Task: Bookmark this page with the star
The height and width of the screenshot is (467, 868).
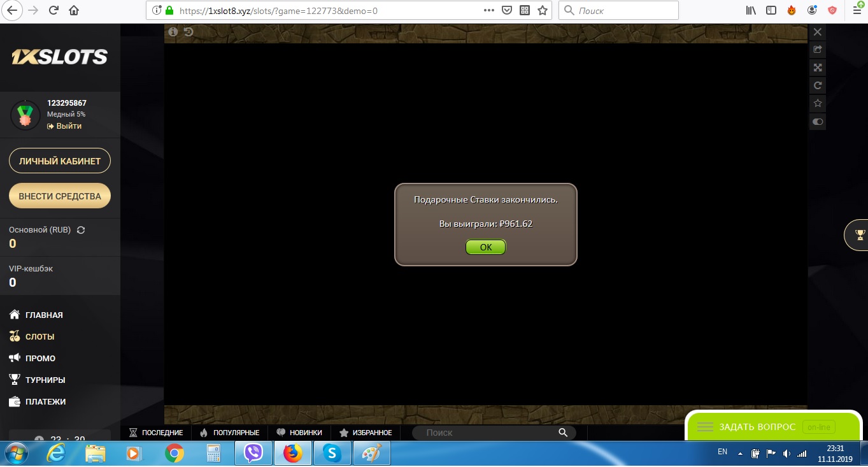Action: pos(543,10)
